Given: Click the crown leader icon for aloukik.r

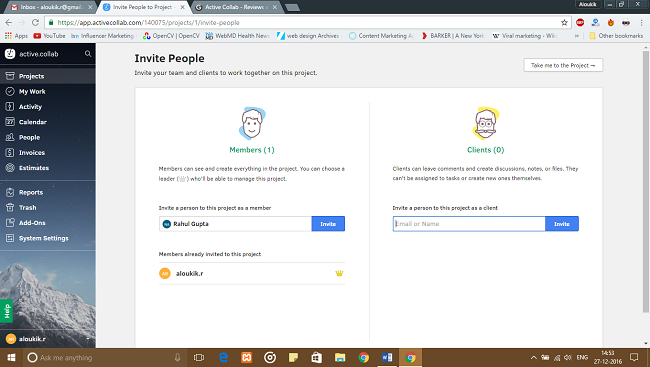Looking at the screenshot, I should coord(339,273).
